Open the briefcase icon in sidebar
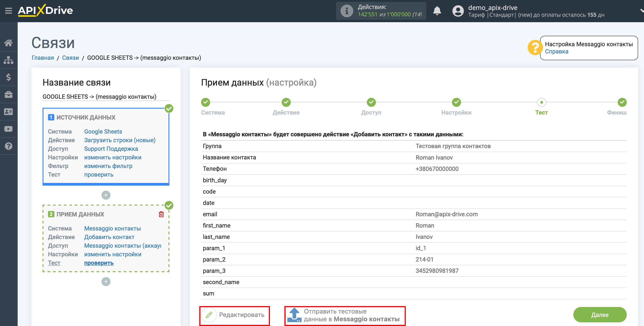644x326 pixels. pos(9,94)
